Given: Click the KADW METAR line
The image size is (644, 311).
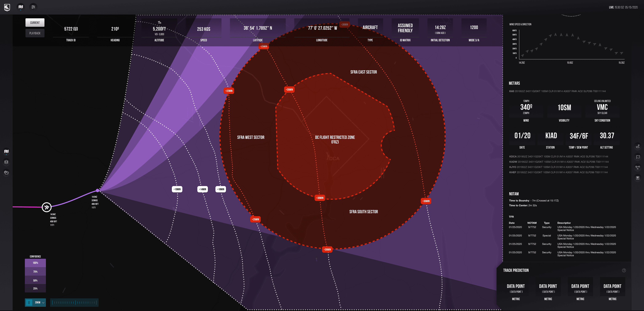Looking at the screenshot, I should point(559,162).
